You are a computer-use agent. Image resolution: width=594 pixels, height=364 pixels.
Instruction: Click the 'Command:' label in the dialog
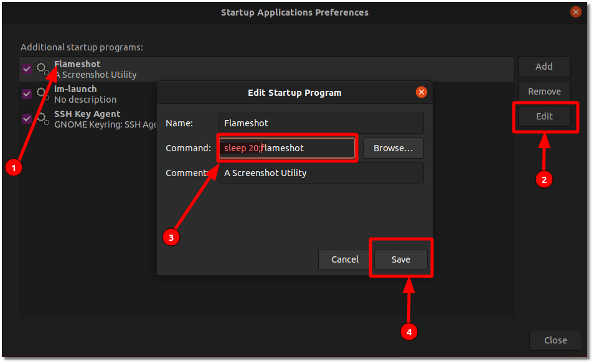click(x=188, y=148)
